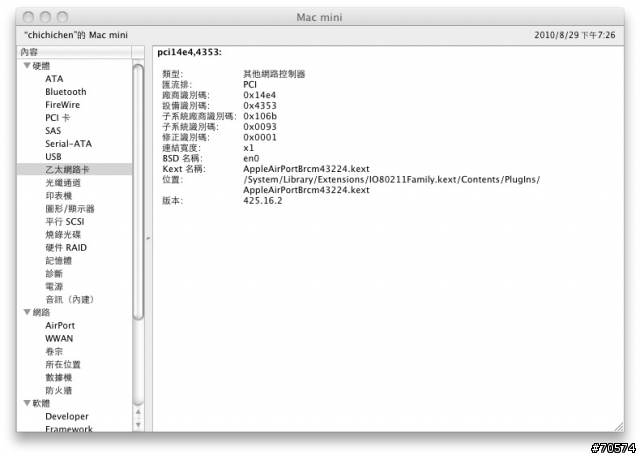Select 記憶體 in the sidebar
This screenshot has width=640, height=456.
pyautogui.click(x=59, y=261)
